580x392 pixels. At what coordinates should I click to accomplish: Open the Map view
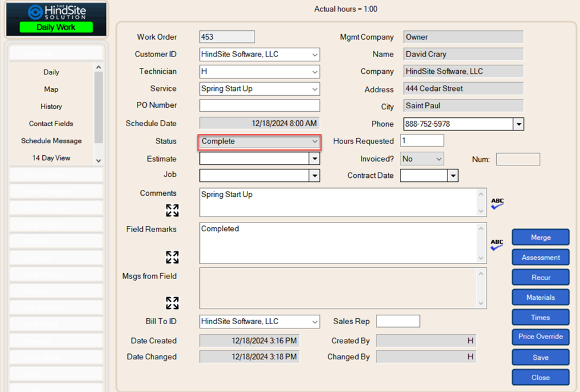[x=51, y=89]
